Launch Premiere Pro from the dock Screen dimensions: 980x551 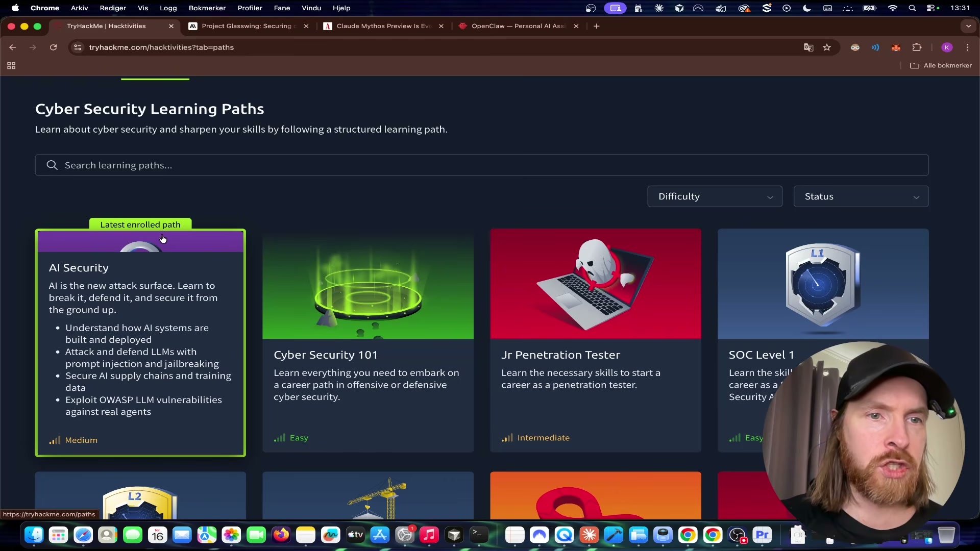click(x=763, y=535)
